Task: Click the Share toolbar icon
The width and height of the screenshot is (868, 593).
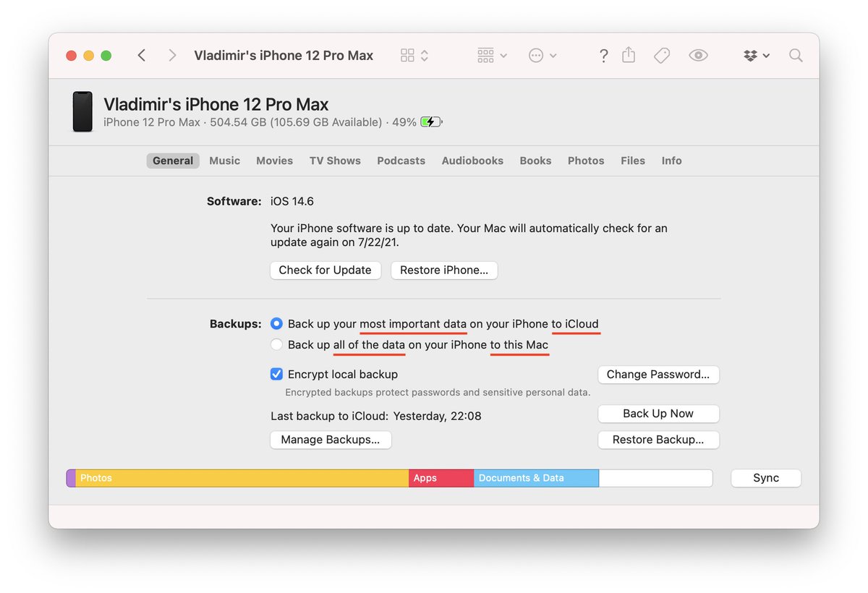Action: 629,55
